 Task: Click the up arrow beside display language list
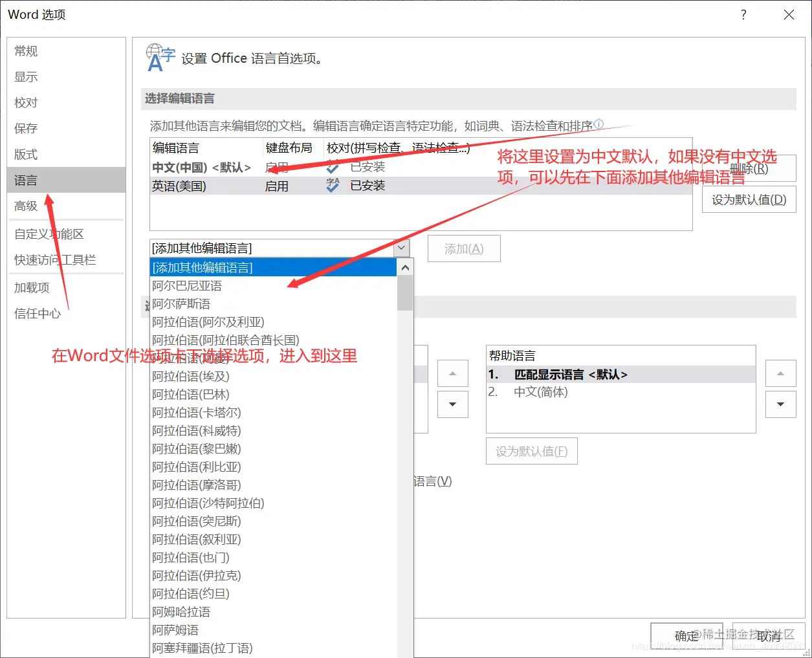pos(452,373)
